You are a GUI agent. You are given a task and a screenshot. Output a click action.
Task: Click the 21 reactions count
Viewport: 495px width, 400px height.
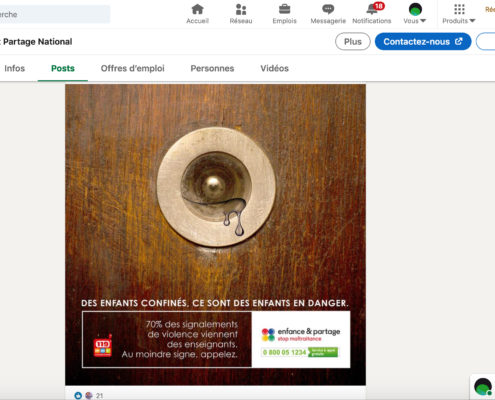tap(99, 396)
